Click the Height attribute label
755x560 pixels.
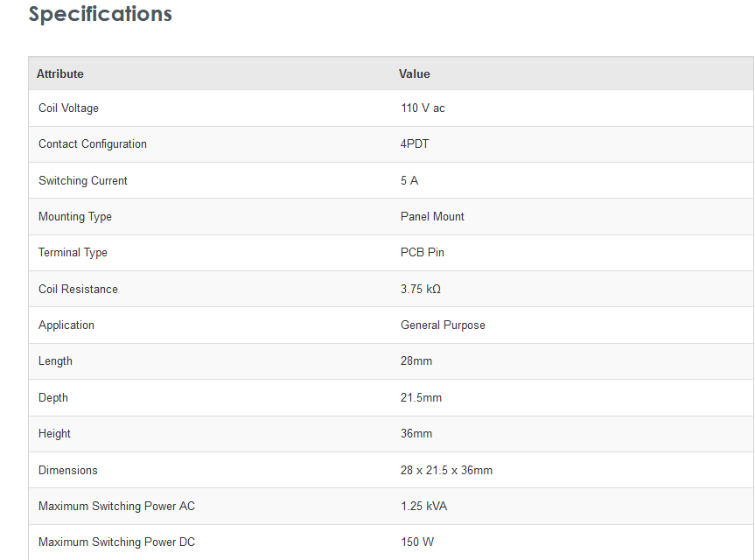54,434
